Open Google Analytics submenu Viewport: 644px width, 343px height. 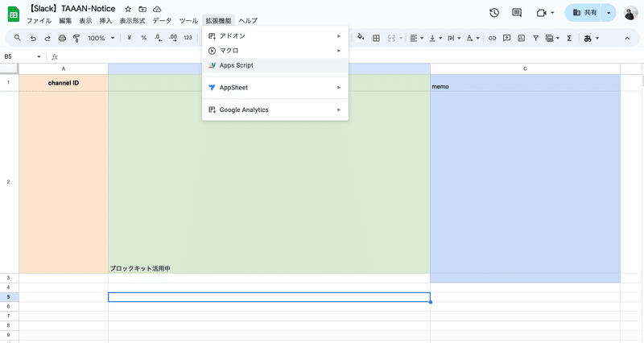275,110
